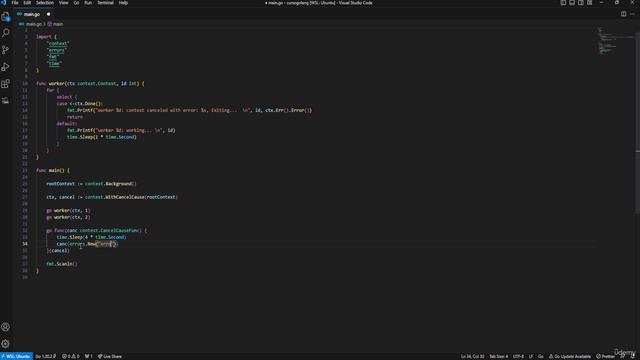Click the func worker declaration line
Image resolution: width=640 pixels, height=360 pixels.
tap(90, 83)
